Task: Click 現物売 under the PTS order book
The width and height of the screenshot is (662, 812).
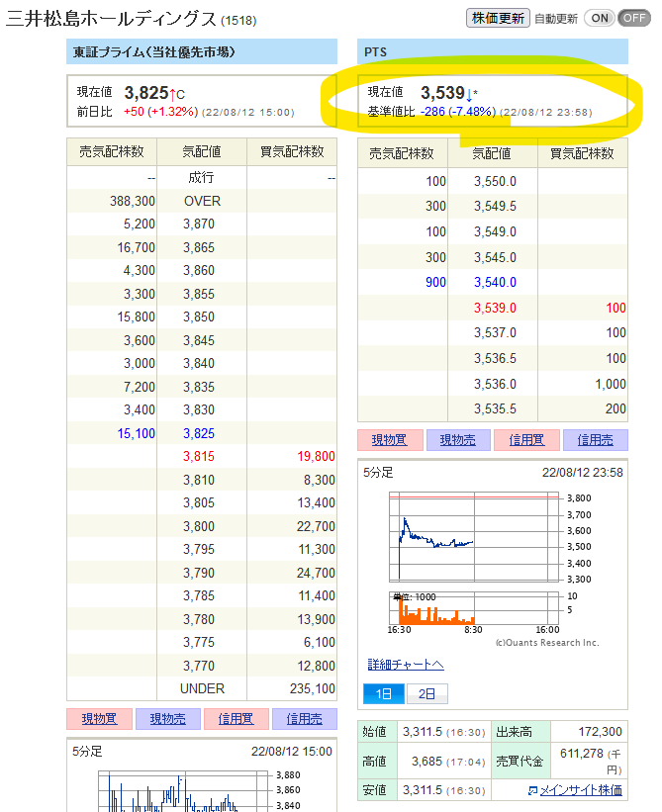Action: [458, 440]
